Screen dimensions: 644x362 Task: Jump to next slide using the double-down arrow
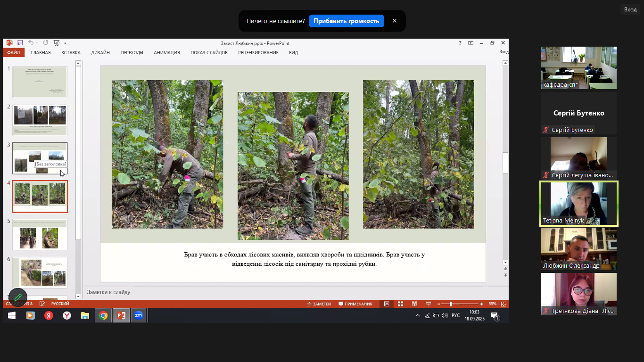505,275
